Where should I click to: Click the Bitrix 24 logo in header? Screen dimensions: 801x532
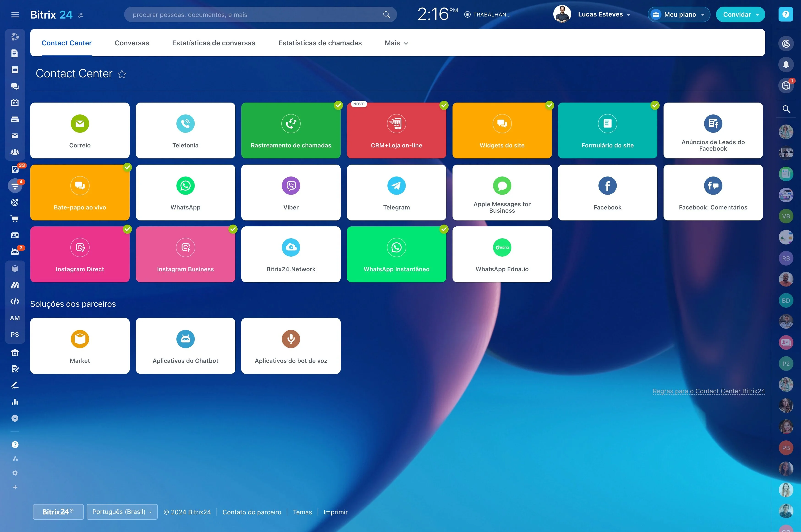(x=51, y=15)
